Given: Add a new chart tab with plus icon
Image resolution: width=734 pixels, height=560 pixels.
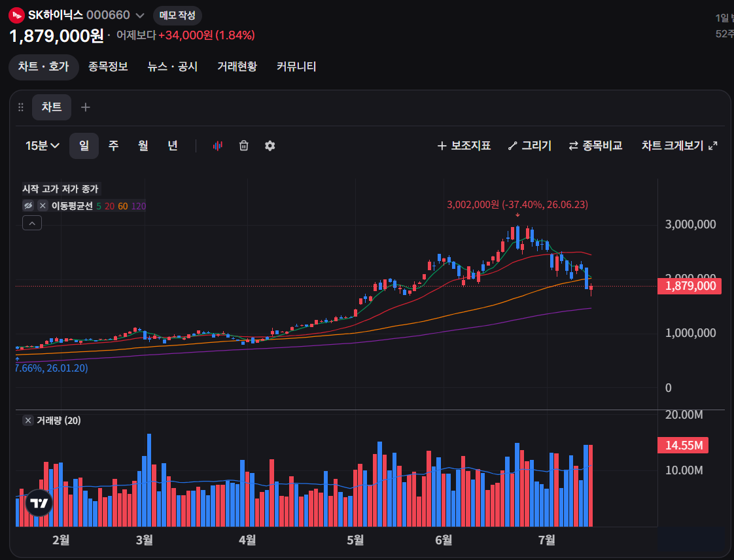Looking at the screenshot, I should coord(85,107).
